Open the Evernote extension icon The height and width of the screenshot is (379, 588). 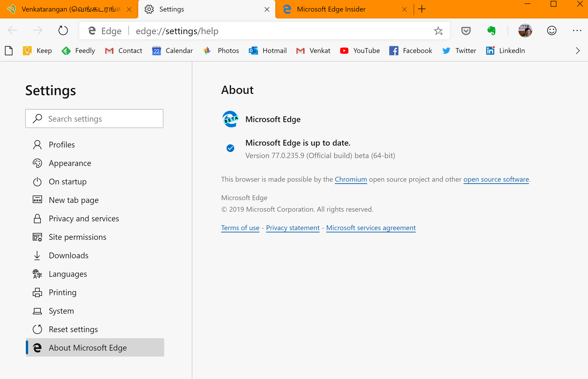click(492, 30)
